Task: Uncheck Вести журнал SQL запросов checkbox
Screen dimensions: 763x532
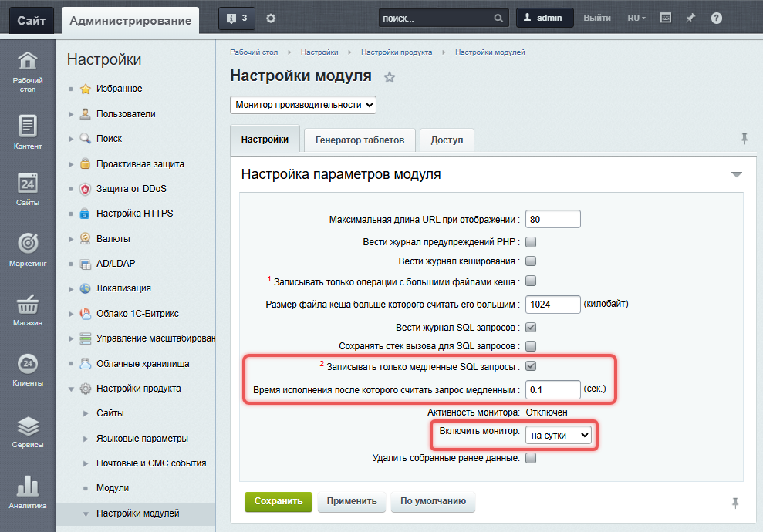Action: (531, 327)
